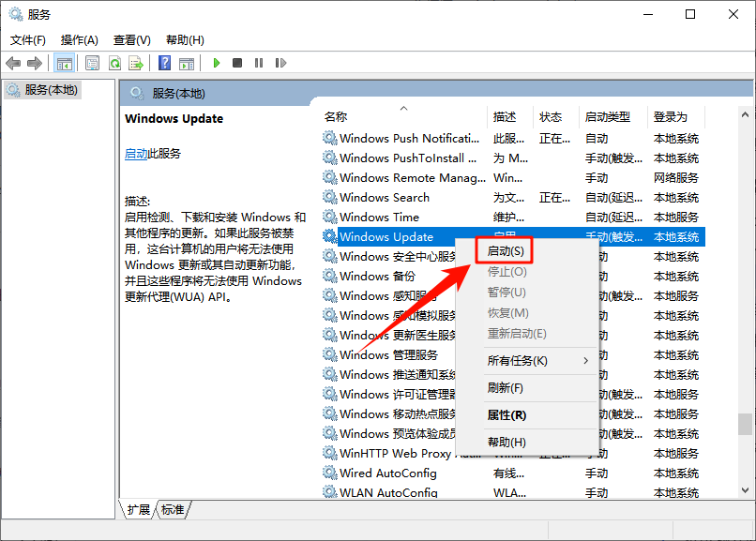Toggle the console tree panel icon
Screen dimensions: 756x541
coord(66,63)
